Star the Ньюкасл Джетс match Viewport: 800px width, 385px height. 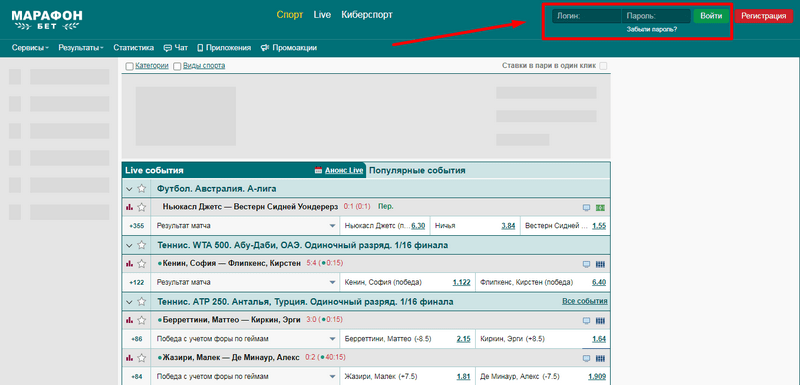point(141,207)
